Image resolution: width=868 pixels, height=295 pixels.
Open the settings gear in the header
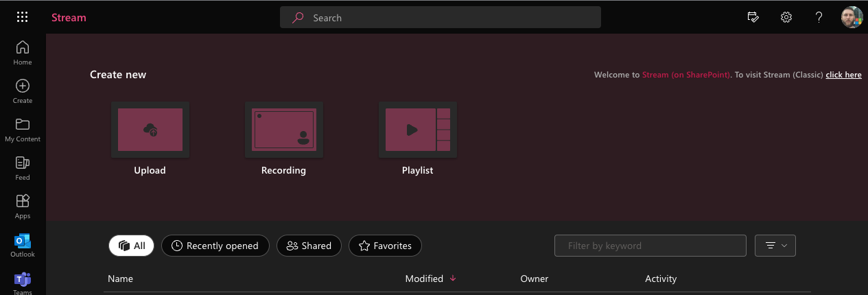786,17
